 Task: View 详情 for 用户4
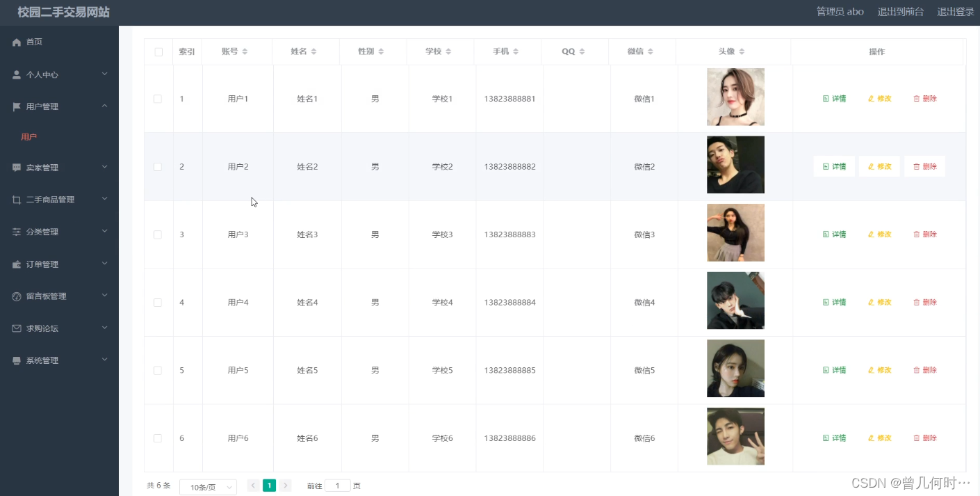pos(834,303)
